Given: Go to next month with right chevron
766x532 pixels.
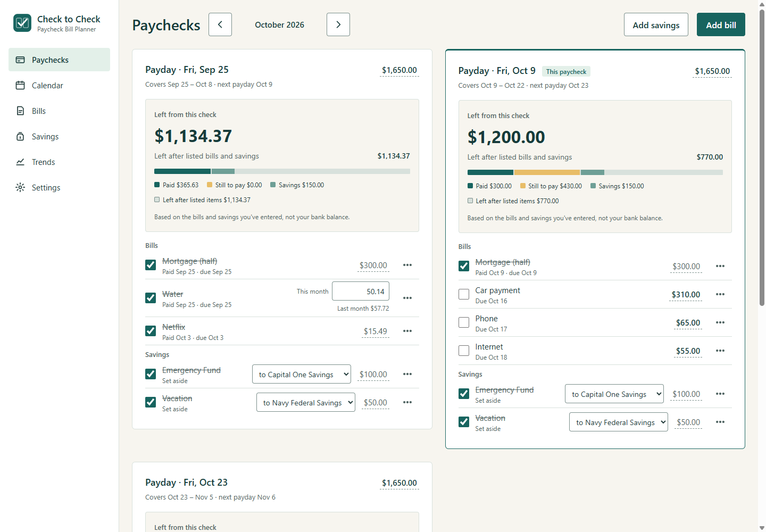Looking at the screenshot, I should point(338,24).
